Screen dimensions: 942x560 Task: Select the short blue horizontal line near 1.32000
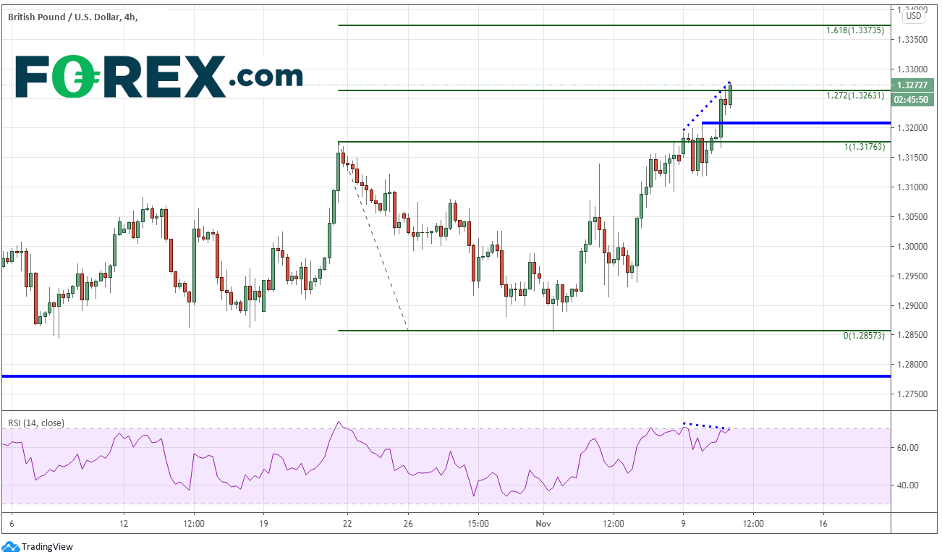click(797, 123)
